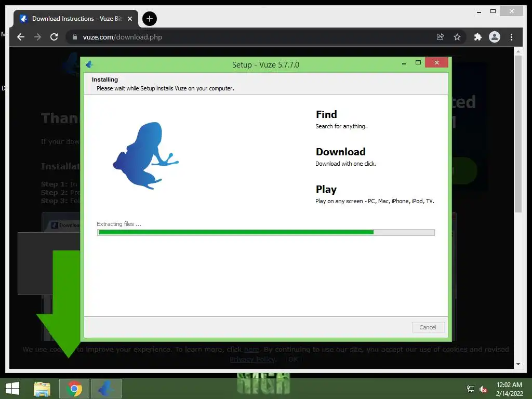Click the Vuze frog icon in setup title bar

[89, 64]
